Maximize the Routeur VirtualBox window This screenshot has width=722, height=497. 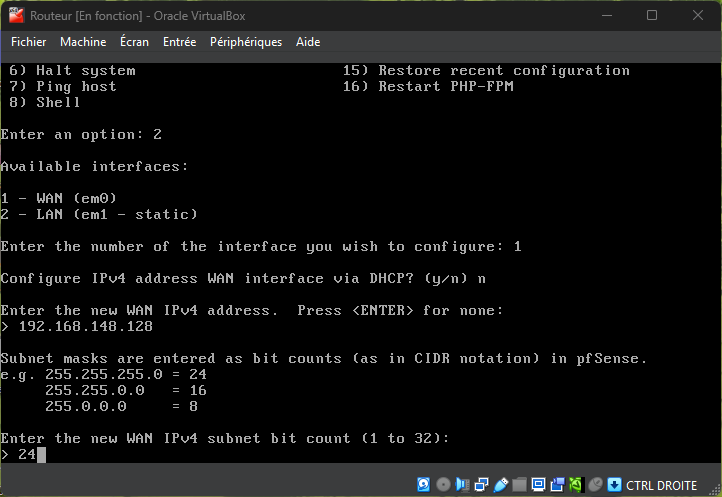(652, 15)
